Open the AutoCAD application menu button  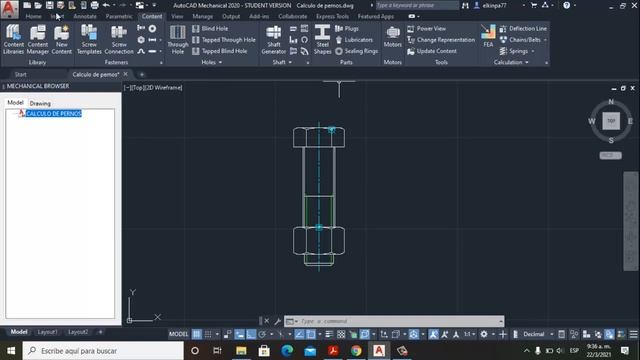[9, 9]
